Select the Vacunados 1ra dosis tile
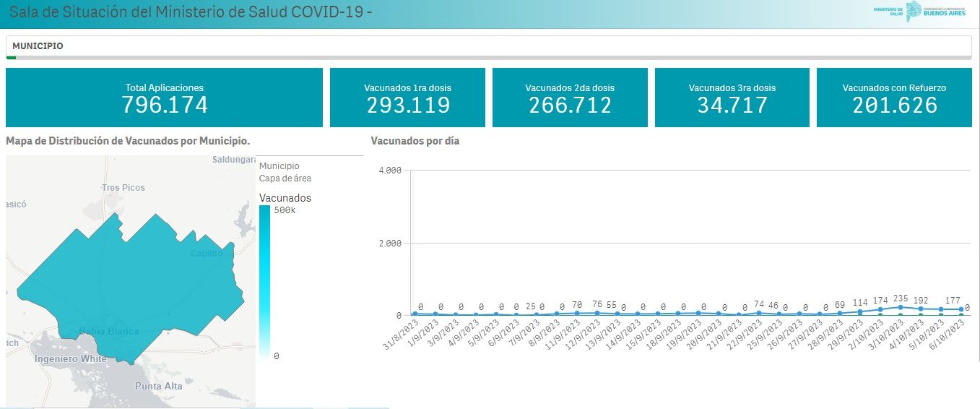Screen dimensions: 980x409 (x=407, y=98)
